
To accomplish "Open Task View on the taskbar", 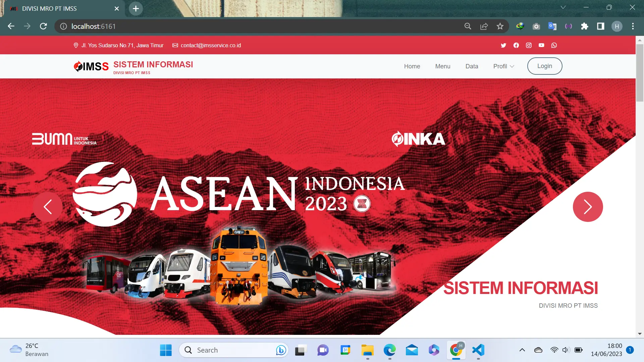I will pos(301,350).
